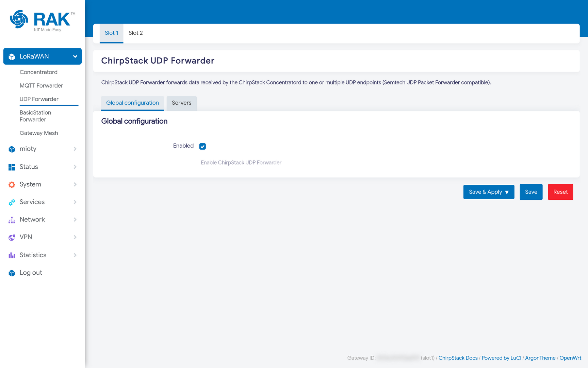Image resolution: width=588 pixels, height=368 pixels.
Task: Click the ChirpStack UDP Forwarder heading
Action: tap(158, 61)
